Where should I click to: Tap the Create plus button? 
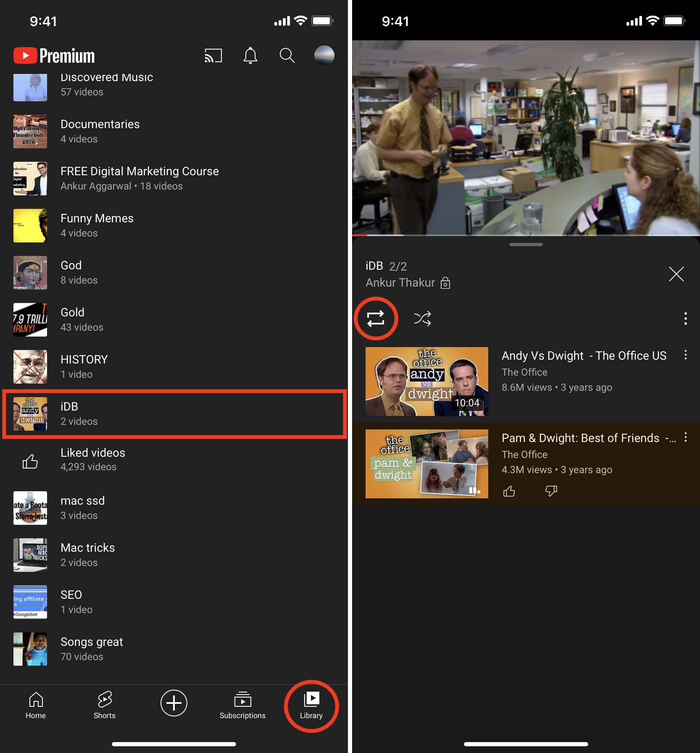[174, 703]
